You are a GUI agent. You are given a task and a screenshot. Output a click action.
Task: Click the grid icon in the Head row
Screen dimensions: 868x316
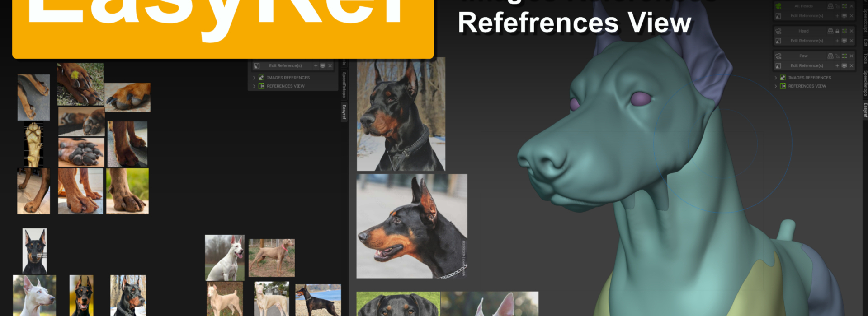(x=830, y=31)
